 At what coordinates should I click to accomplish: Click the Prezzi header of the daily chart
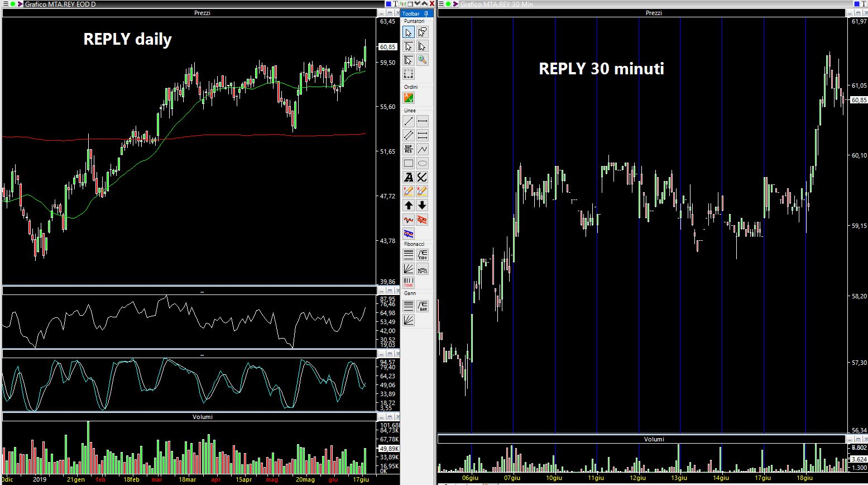point(202,13)
